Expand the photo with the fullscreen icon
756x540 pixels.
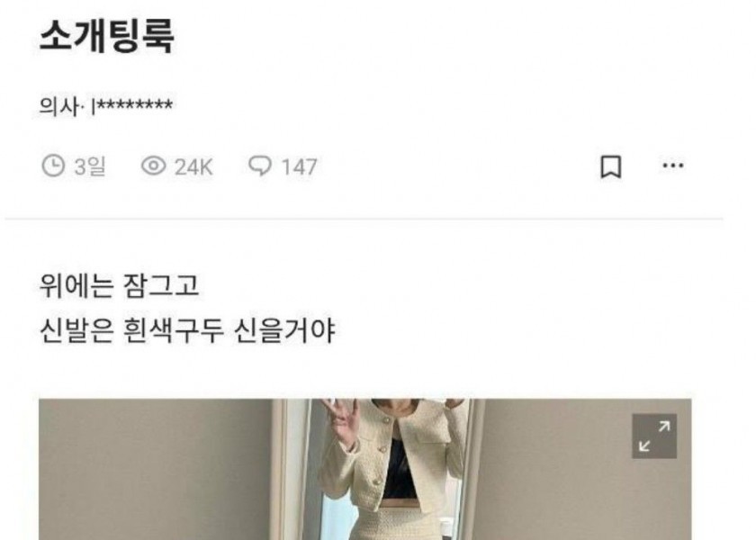pos(654,436)
